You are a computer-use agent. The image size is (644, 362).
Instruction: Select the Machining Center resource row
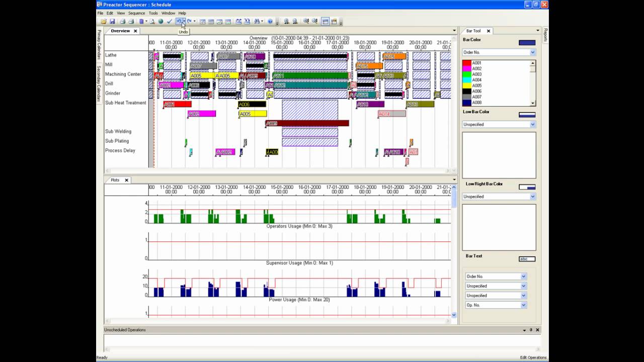[123, 74]
